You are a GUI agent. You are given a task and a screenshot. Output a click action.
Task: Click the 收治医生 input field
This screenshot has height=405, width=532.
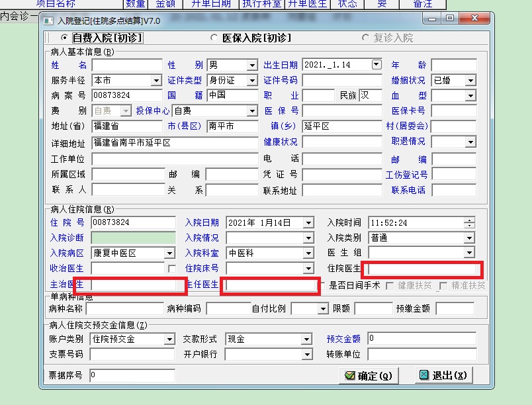click(x=128, y=269)
